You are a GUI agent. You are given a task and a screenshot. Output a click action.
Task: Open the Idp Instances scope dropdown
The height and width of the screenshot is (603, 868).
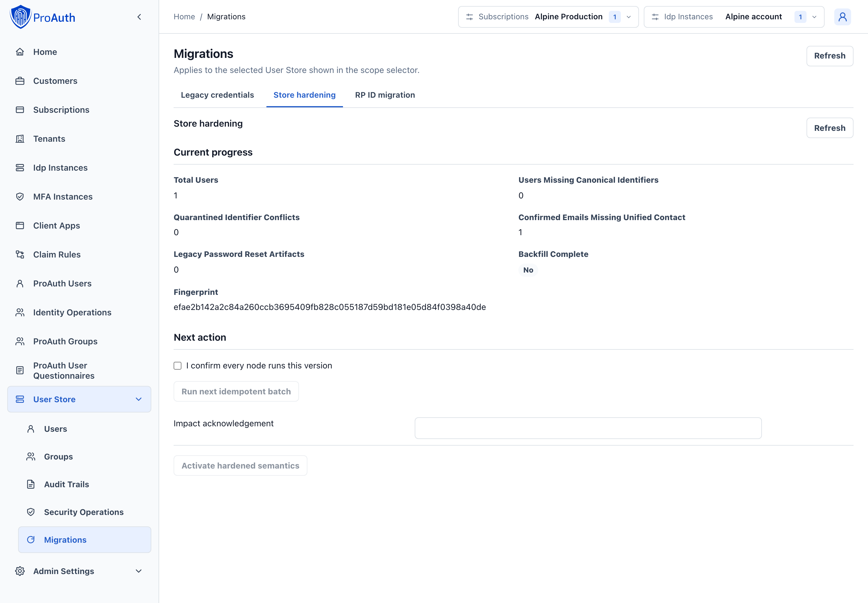coord(734,17)
